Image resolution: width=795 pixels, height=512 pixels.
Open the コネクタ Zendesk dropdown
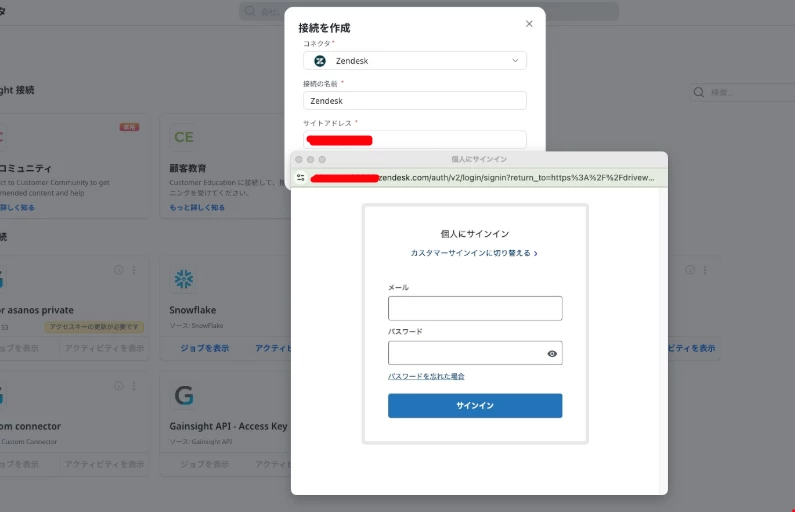click(414, 61)
